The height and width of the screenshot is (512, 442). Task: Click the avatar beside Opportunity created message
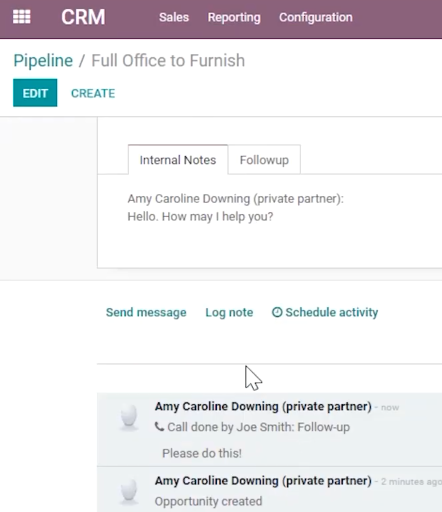(129, 491)
